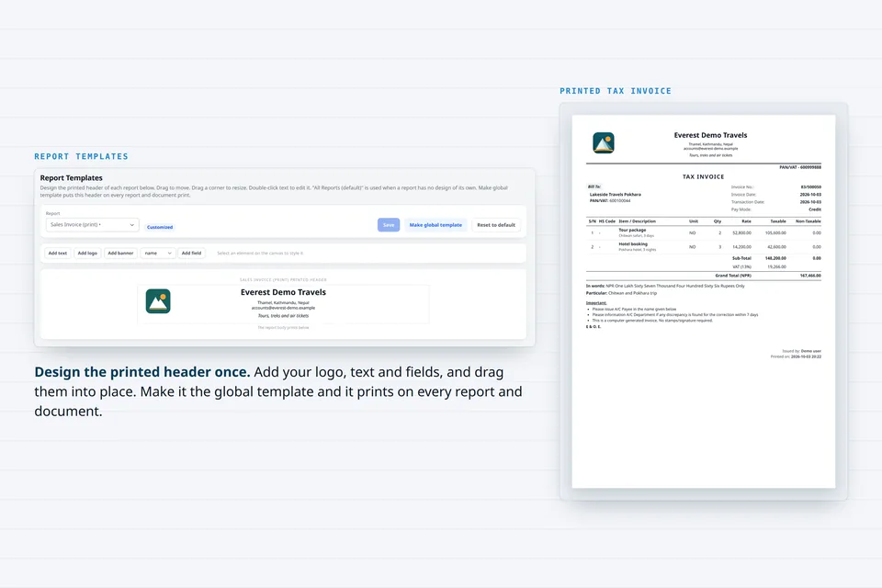882x588 pixels.
Task: Open the Sales Invoice (print) report dropdown
Action: (x=92, y=224)
